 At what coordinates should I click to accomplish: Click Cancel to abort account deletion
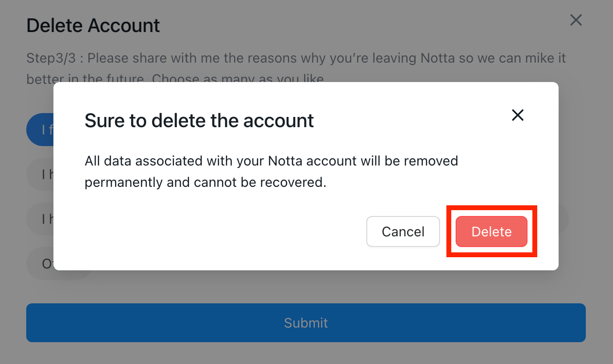pos(403,232)
